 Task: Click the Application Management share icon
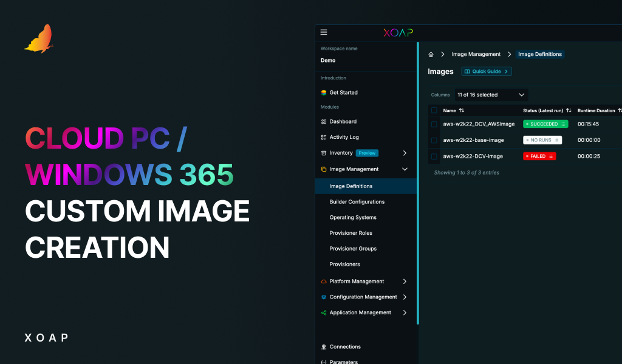pyautogui.click(x=324, y=312)
